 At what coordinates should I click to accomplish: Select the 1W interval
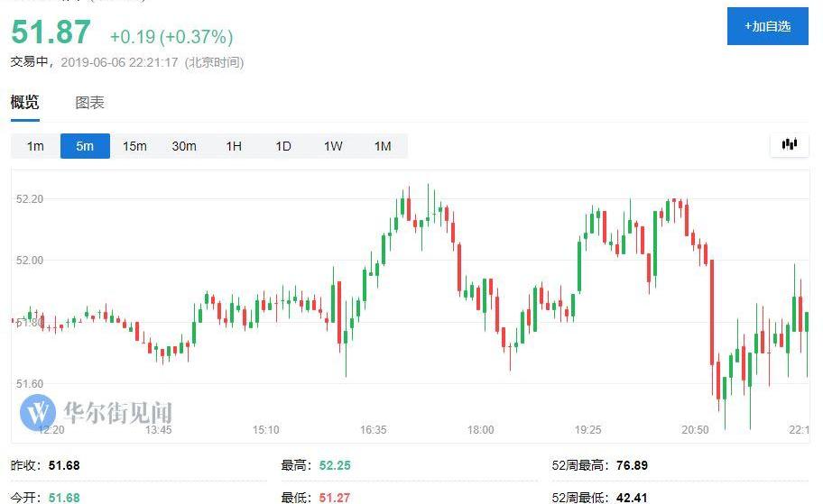(333, 146)
